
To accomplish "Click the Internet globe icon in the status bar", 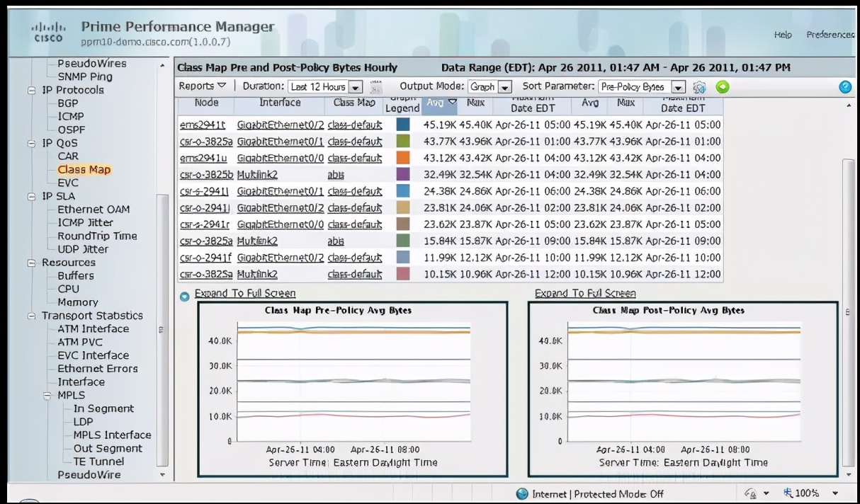I will 523,493.
